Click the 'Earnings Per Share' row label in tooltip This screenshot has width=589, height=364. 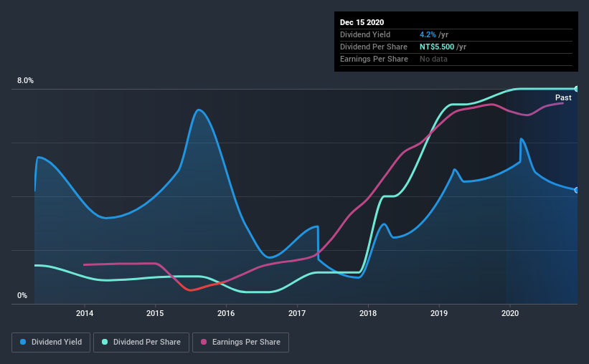point(374,59)
